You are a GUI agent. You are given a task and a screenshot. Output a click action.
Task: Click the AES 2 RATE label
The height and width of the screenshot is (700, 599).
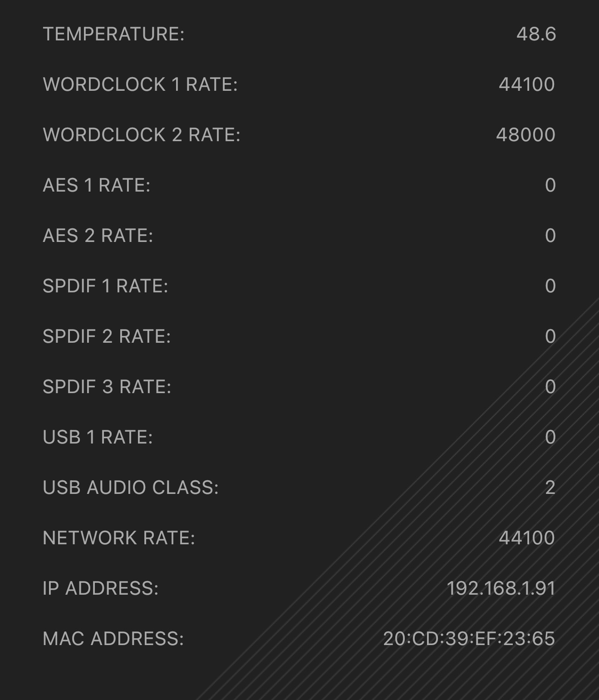pyautogui.click(x=98, y=236)
